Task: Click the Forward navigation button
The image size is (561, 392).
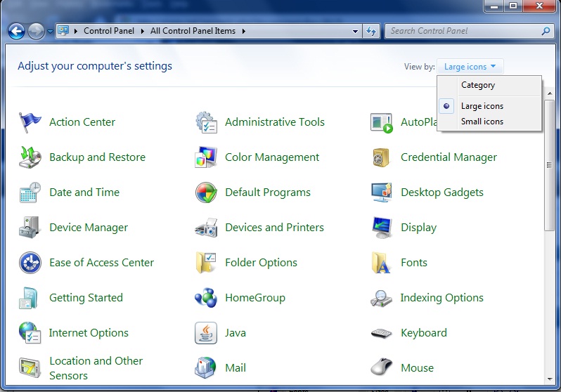Action: (36, 32)
